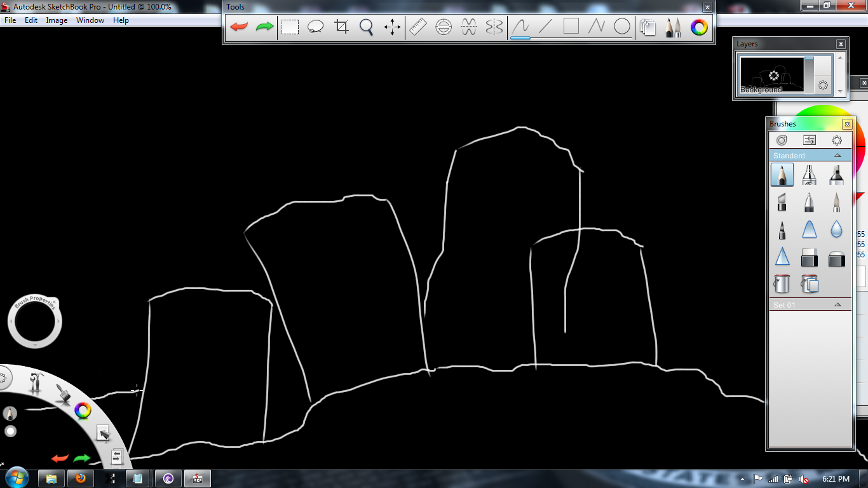Select the Polyline draw style
Image resolution: width=868 pixels, height=488 pixels.
click(597, 27)
